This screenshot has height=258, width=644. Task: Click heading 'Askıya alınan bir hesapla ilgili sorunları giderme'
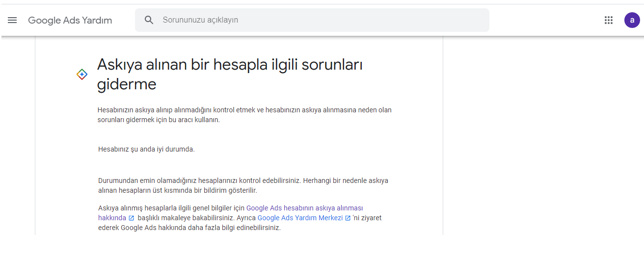coord(230,74)
